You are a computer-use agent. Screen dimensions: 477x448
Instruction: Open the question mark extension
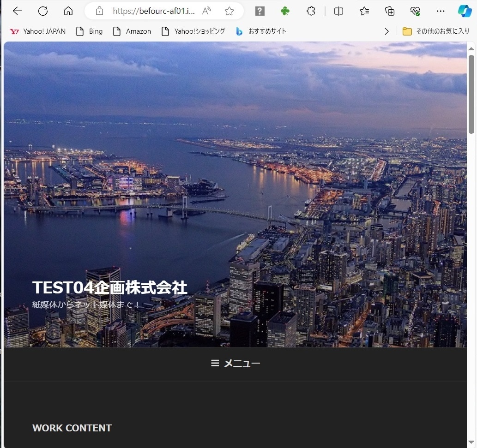tap(260, 11)
